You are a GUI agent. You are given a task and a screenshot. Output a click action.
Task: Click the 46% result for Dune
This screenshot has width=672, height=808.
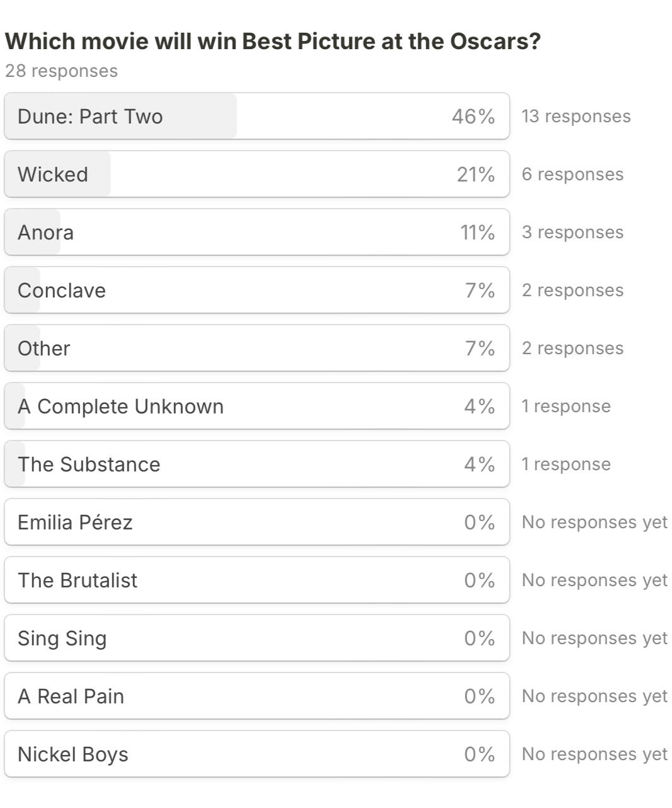[473, 117]
